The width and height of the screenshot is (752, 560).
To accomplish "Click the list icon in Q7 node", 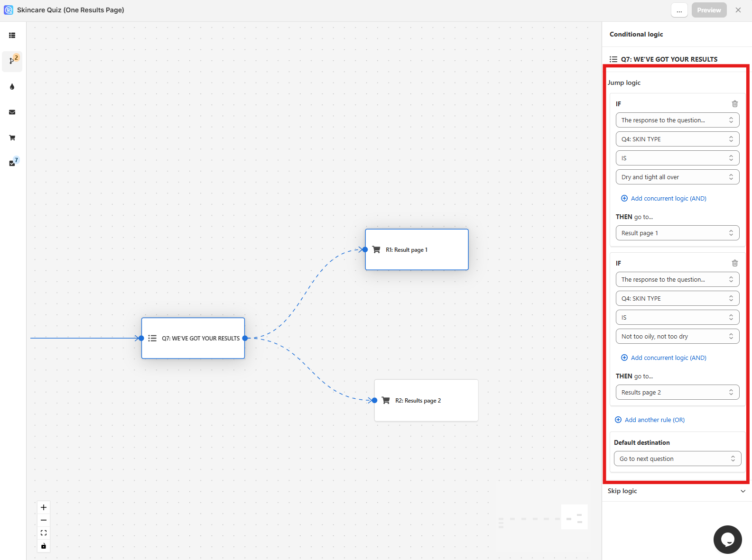I will tap(152, 338).
